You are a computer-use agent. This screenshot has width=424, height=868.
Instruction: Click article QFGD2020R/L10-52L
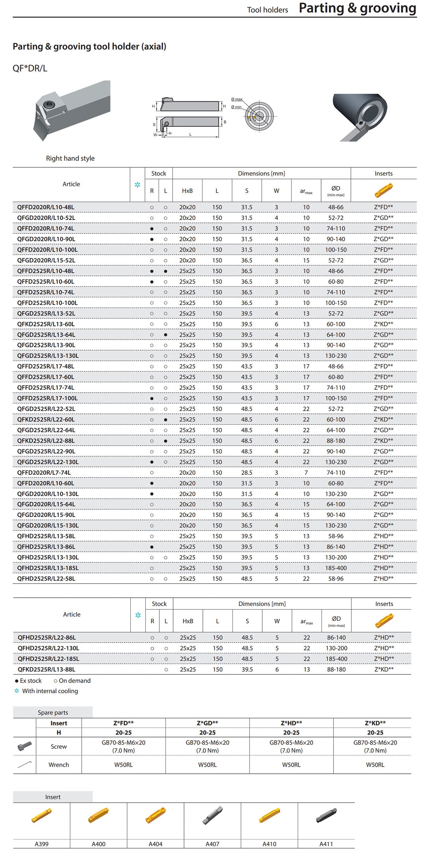(x=46, y=218)
